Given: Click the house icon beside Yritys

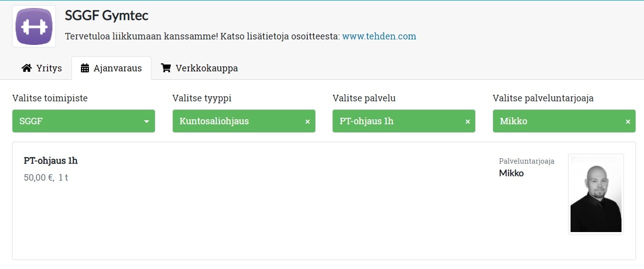Looking at the screenshot, I should [x=27, y=68].
